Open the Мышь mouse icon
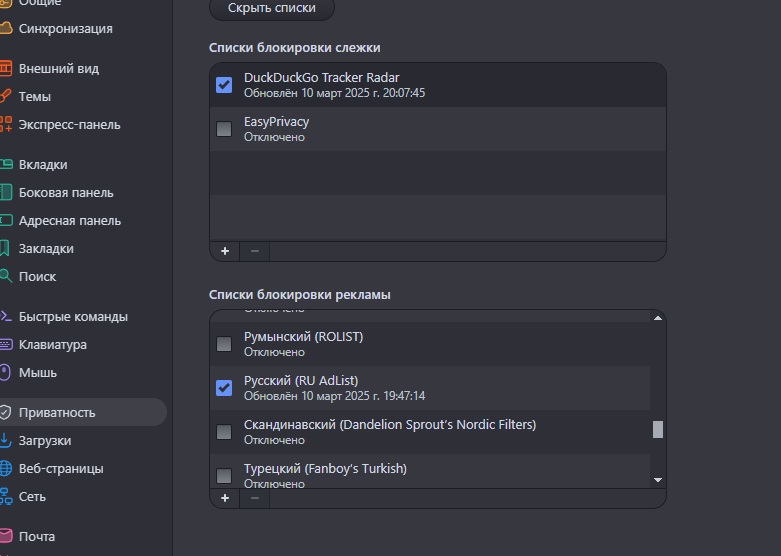 4,372
